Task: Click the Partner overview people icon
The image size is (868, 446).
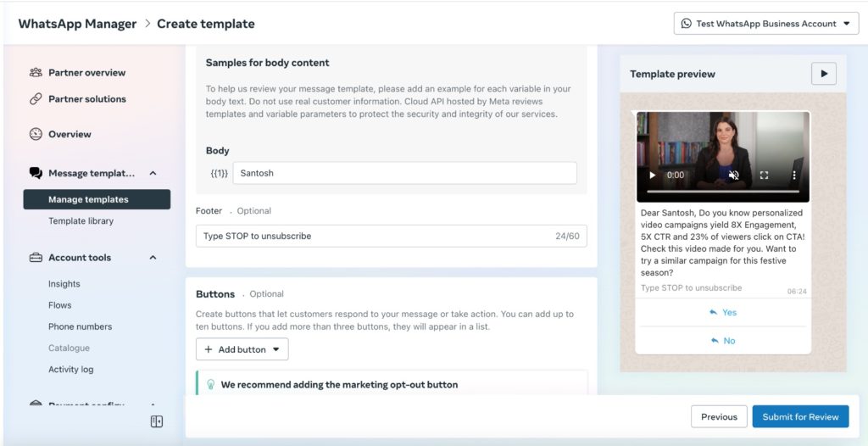Action: 36,73
